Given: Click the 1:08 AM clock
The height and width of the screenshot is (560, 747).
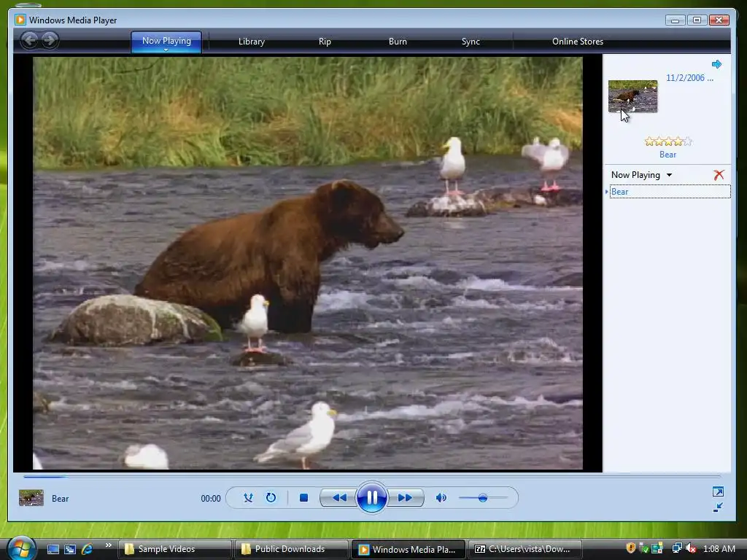Looking at the screenshot, I should pos(719,548).
